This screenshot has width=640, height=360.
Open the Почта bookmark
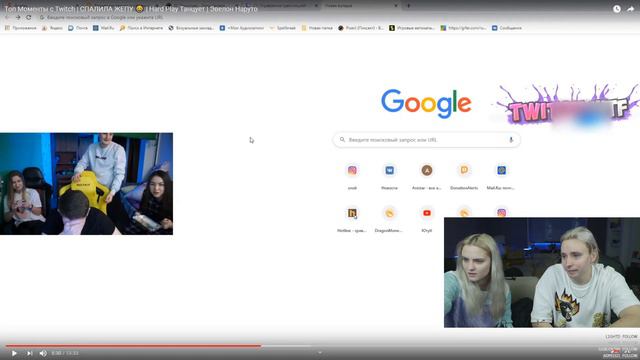[x=78, y=28]
